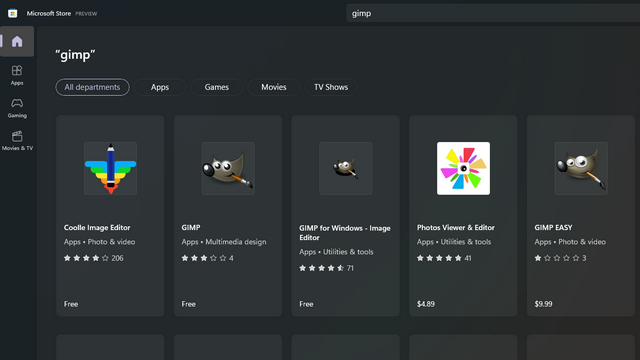Screen dimensions: 640x360
Task: Click Photos Viewer & Editor colorful icon
Action: [463, 168]
